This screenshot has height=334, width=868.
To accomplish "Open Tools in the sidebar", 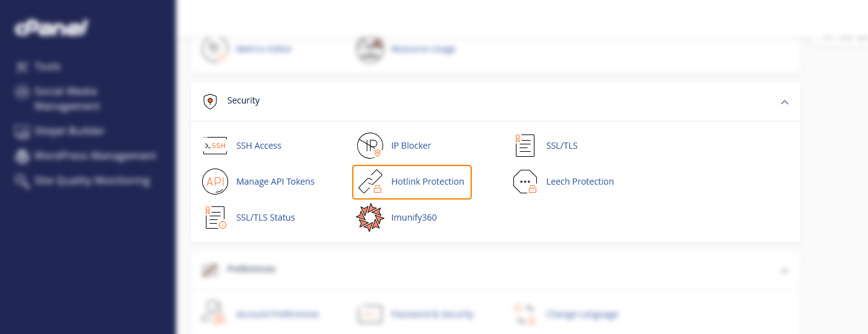I will click(47, 66).
